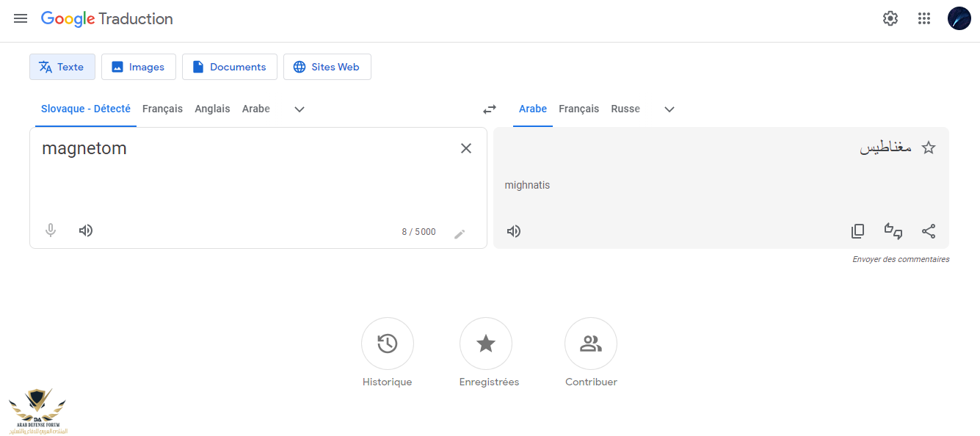Image resolution: width=980 pixels, height=436 pixels.
Task: Select the Texte translation mode
Action: [x=62, y=67]
